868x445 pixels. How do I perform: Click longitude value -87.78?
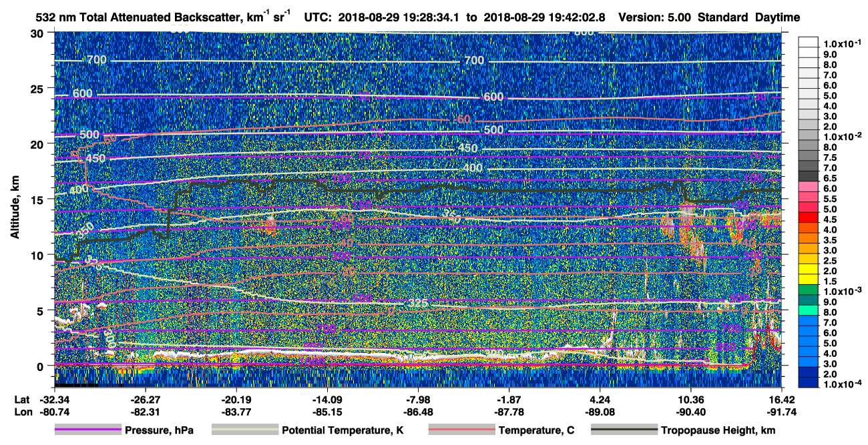coord(509,411)
